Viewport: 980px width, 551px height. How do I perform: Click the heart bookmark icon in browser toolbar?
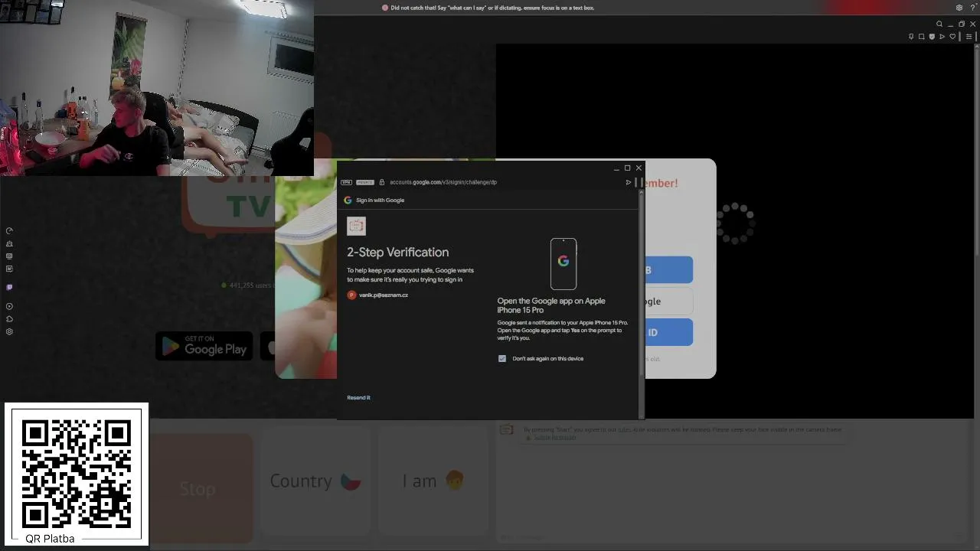pos(952,37)
